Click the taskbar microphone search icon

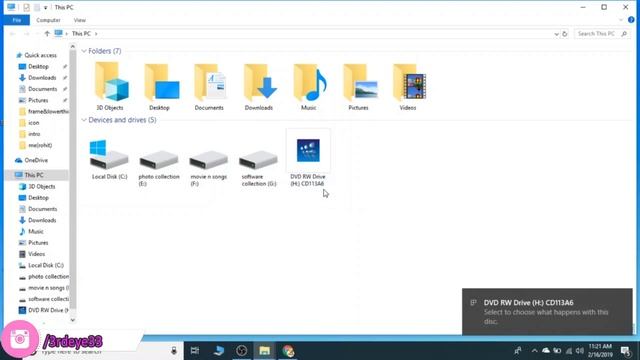click(x=174, y=351)
